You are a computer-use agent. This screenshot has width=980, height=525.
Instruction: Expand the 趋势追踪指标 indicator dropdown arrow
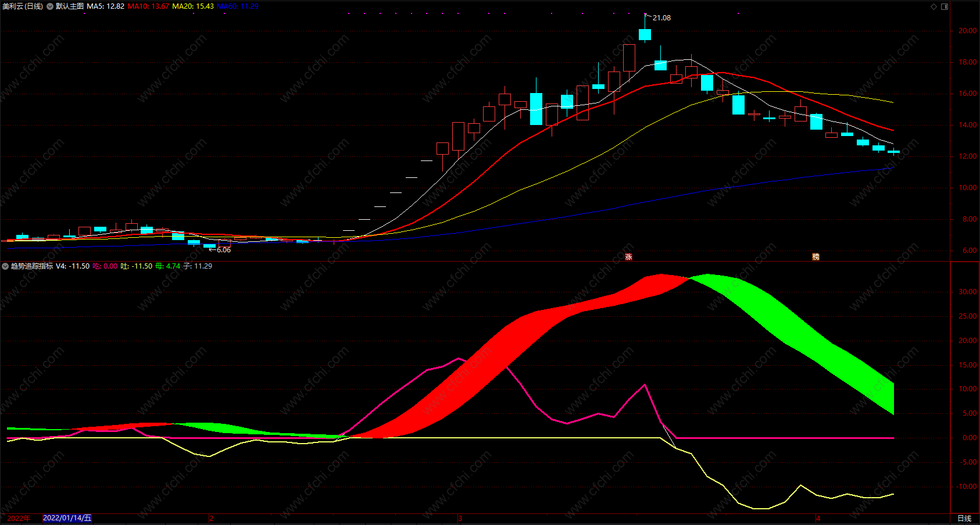click(5, 266)
